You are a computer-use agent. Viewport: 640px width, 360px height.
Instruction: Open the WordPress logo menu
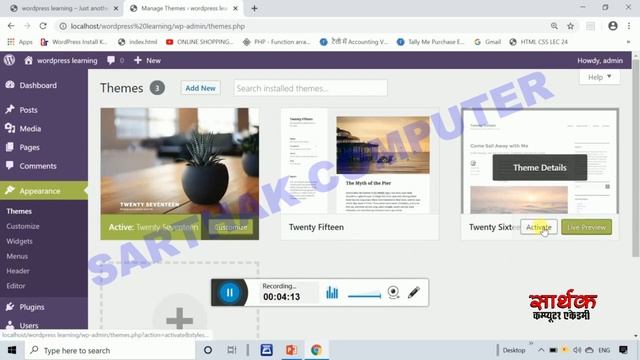pyautogui.click(x=9, y=60)
